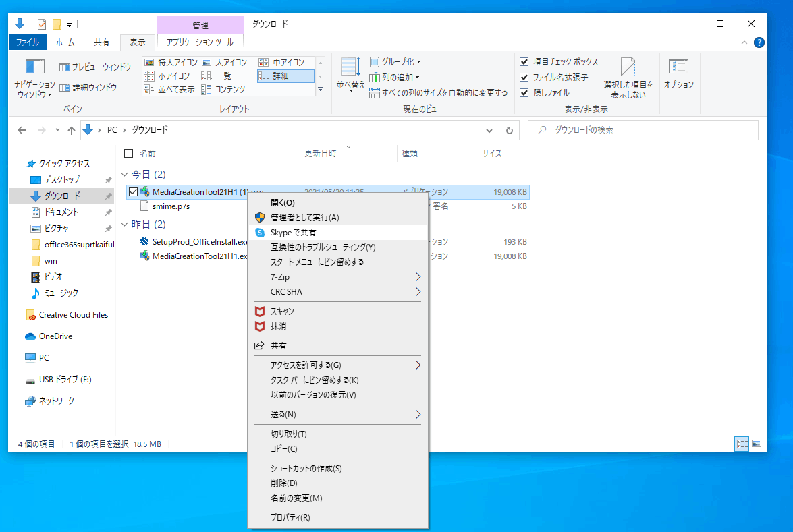Viewport: 793px width, 532px height.
Task: Select 特大アイコン layout
Action: click(x=171, y=63)
